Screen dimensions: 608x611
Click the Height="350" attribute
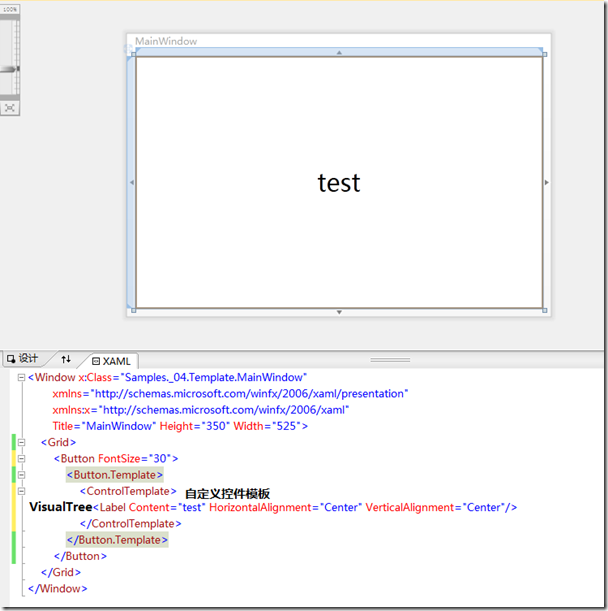click(194, 426)
